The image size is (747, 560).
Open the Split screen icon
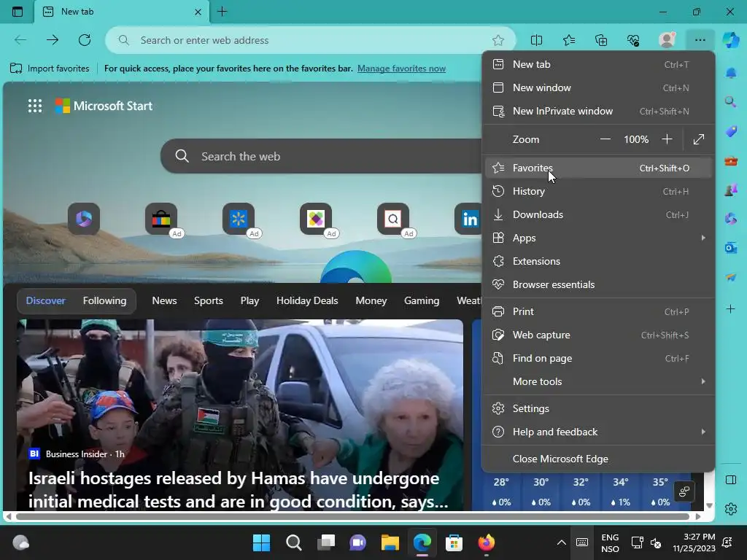point(536,41)
